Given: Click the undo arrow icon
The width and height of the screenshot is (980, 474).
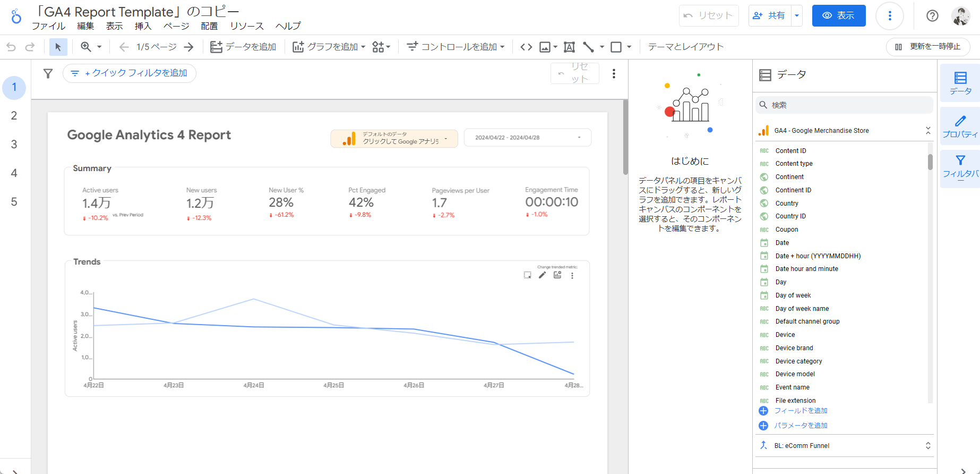Looking at the screenshot, I should coord(11,47).
